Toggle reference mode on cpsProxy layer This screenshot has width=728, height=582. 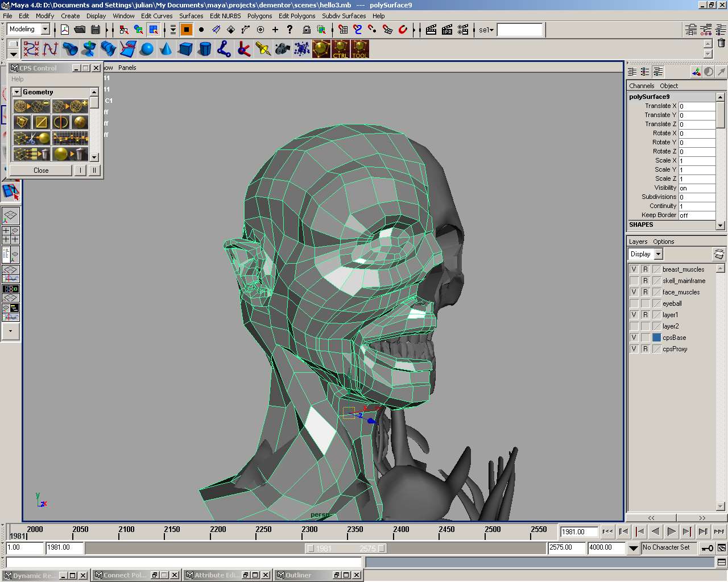645,349
